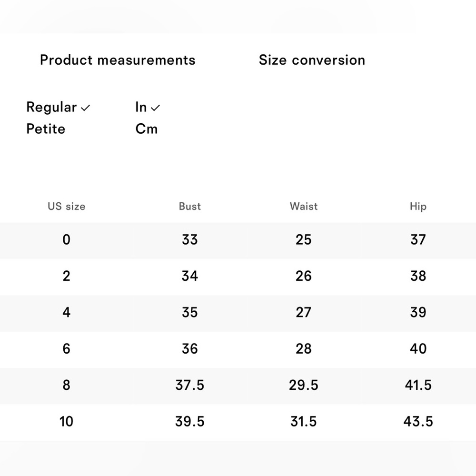The height and width of the screenshot is (476, 476).
Task: Select the US size 4 row
Action: click(238, 313)
